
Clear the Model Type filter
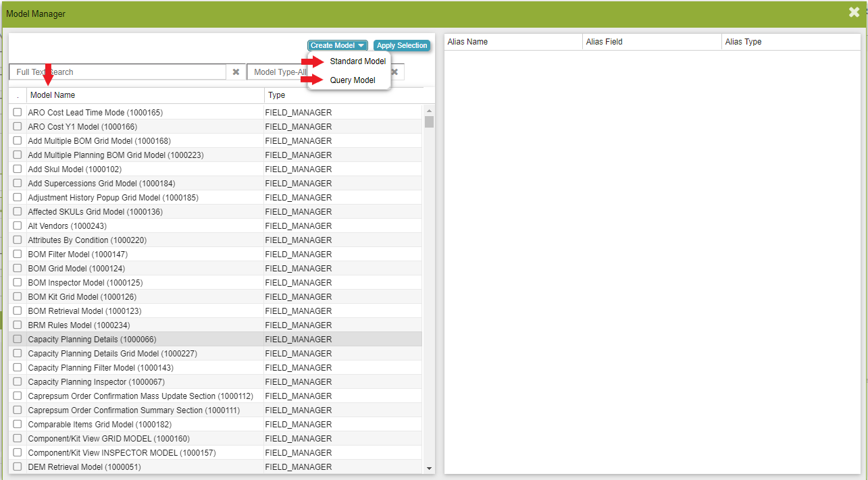coord(394,72)
